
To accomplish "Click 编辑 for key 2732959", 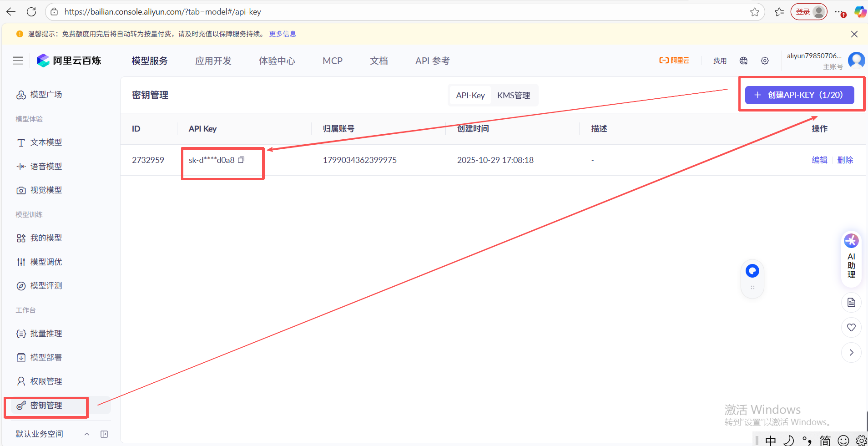I will point(819,160).
